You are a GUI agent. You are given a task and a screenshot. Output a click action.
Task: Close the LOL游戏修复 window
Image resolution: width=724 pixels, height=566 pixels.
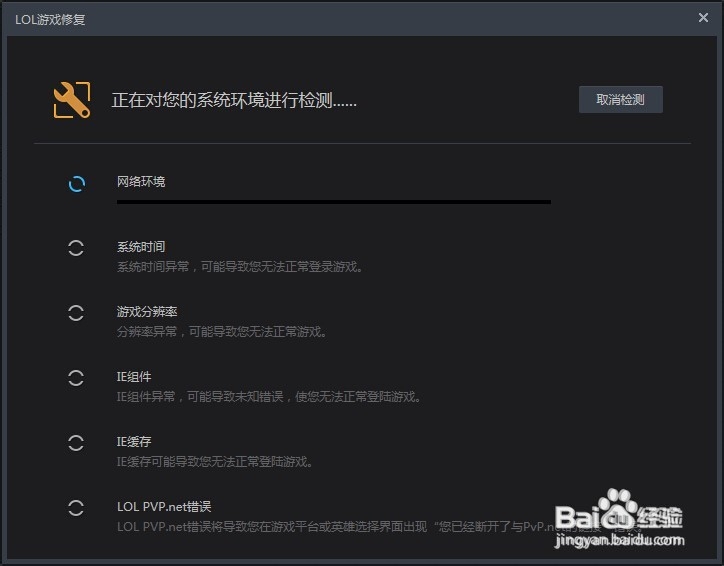(x=703, y=18)
